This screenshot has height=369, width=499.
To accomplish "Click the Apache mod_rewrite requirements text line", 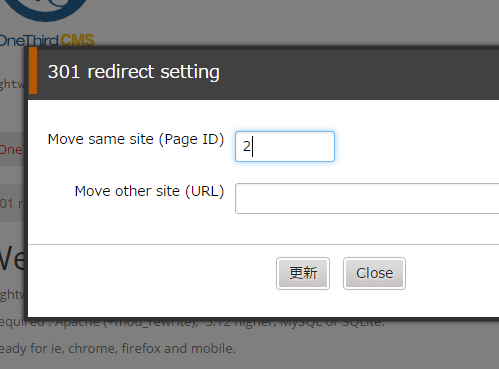I will 192,322.
